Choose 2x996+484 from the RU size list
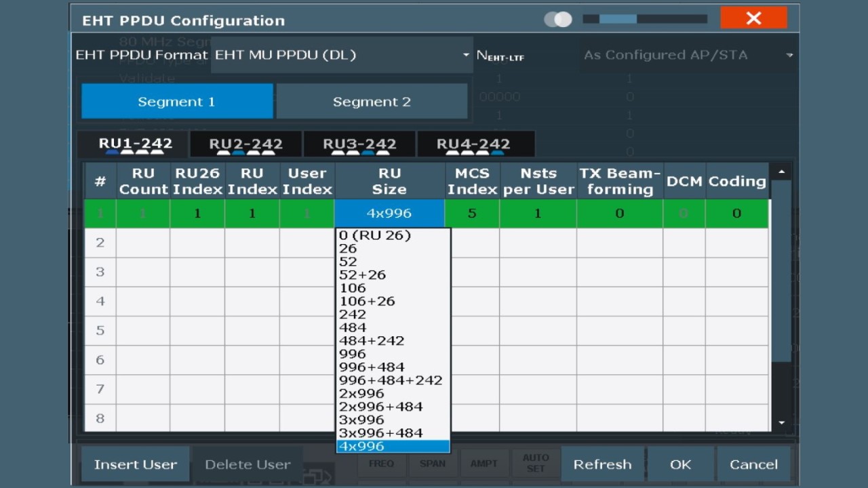Screen dimensions: 868x488 tap(393, 407)
